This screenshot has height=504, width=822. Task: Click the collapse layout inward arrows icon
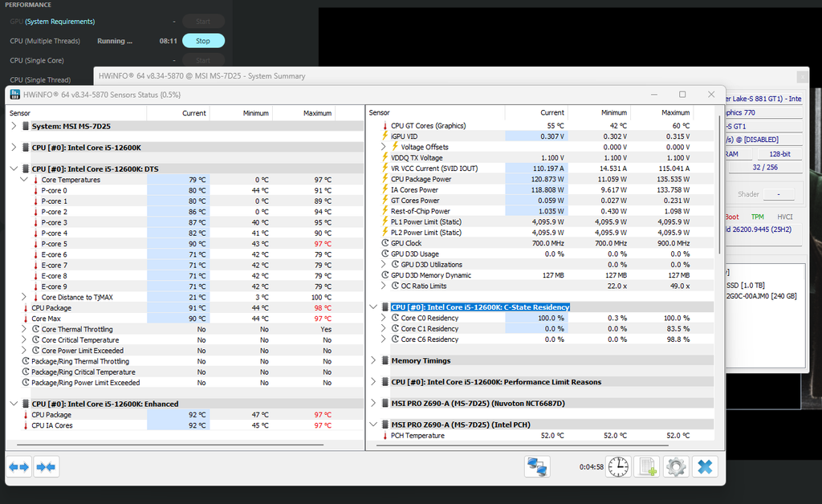coord(46,467)
